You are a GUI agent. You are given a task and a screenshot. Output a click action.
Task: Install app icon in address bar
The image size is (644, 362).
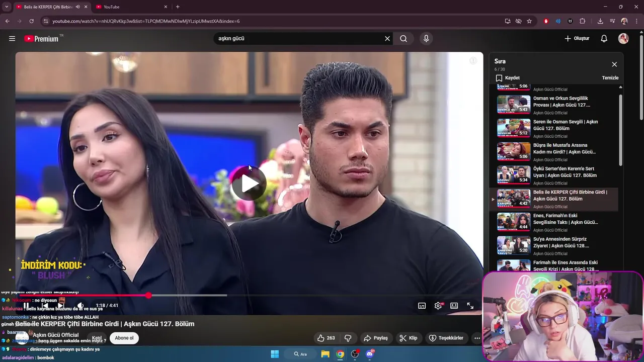click(508, 21)
